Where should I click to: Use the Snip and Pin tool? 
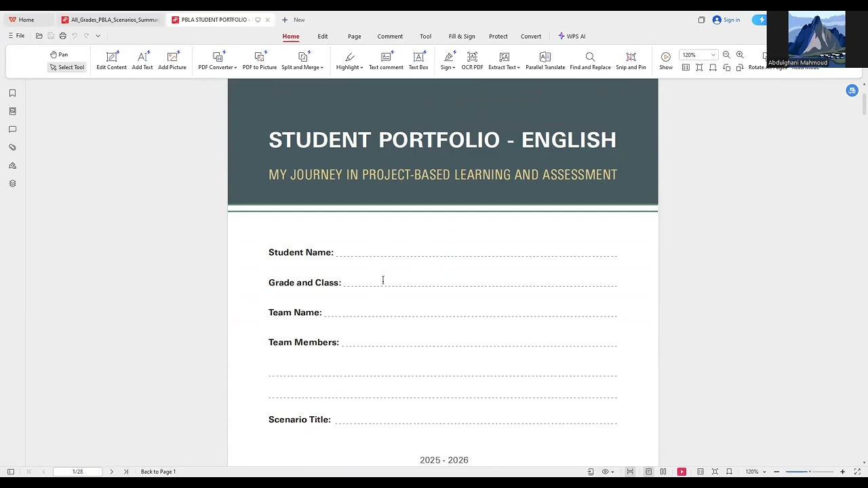pyautogui.click(x=631, y=61)
